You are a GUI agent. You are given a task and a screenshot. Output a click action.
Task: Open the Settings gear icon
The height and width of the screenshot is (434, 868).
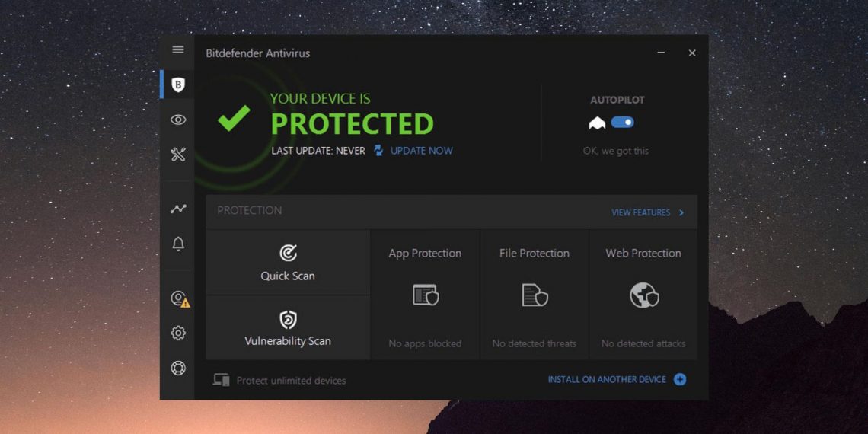[x=178, y=333]
